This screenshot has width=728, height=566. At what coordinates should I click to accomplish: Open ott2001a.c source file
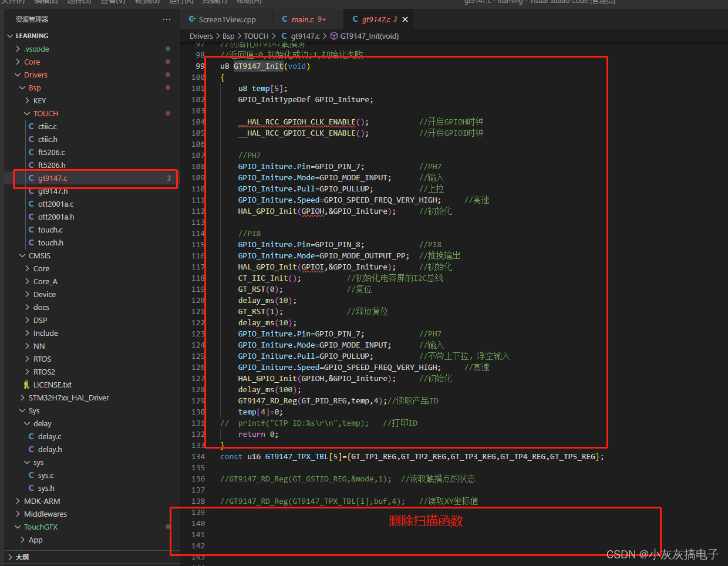(x=56, y=204)
